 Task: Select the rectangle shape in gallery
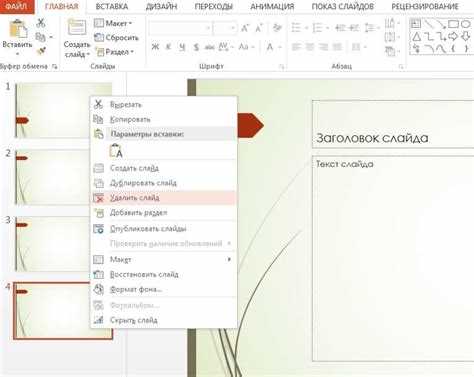coord(453,24)
